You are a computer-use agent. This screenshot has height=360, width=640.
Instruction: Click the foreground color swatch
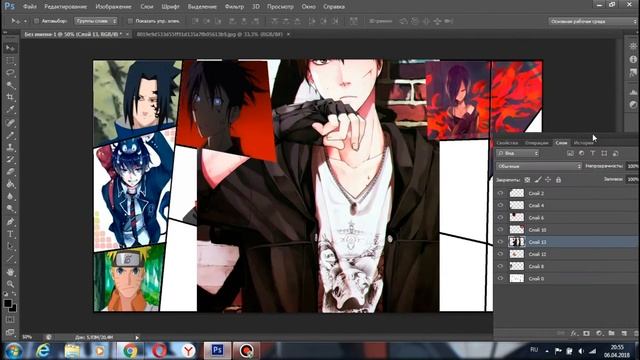point(7,303)
